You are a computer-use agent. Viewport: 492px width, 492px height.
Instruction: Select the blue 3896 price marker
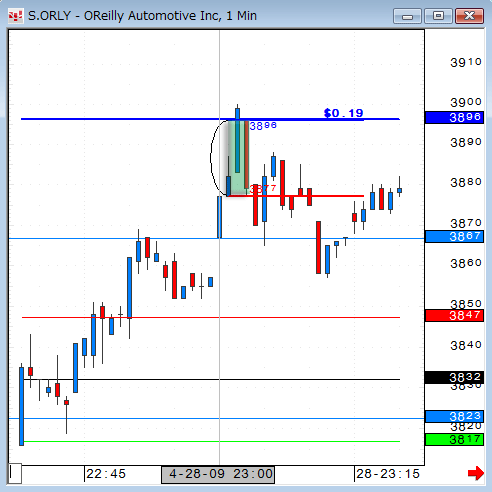[x=454, y=117]
